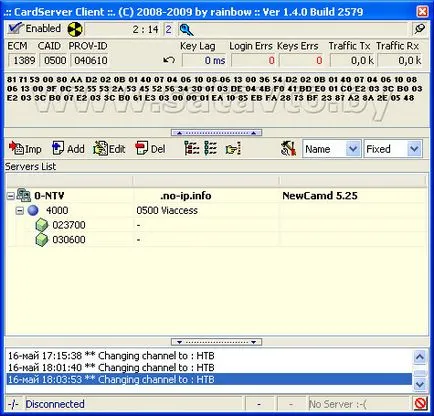This screenshot has height=416, width=434.
Task: Click the collapse all tree icon
Action: click(210, 148)
